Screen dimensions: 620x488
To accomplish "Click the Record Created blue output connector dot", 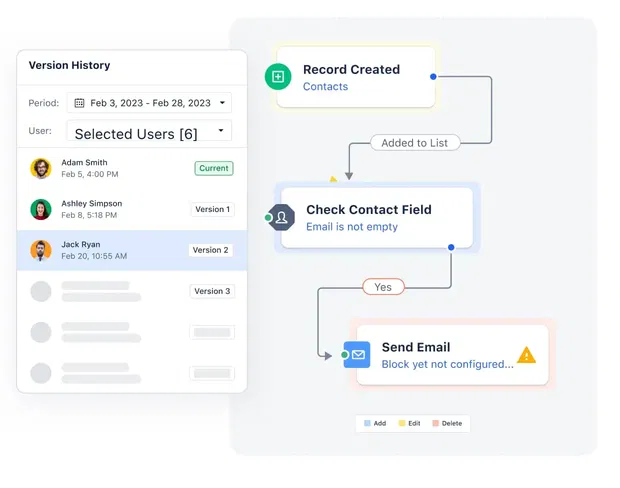I will [433, 77].
